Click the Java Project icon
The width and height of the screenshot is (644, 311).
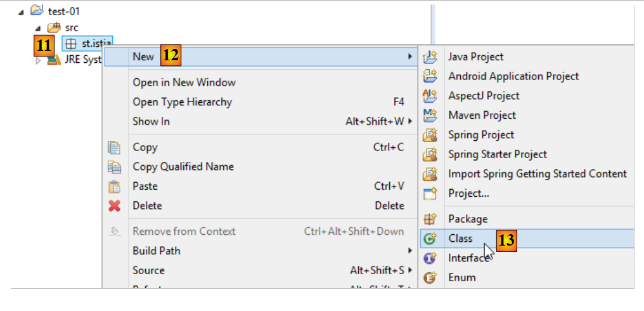430,56
